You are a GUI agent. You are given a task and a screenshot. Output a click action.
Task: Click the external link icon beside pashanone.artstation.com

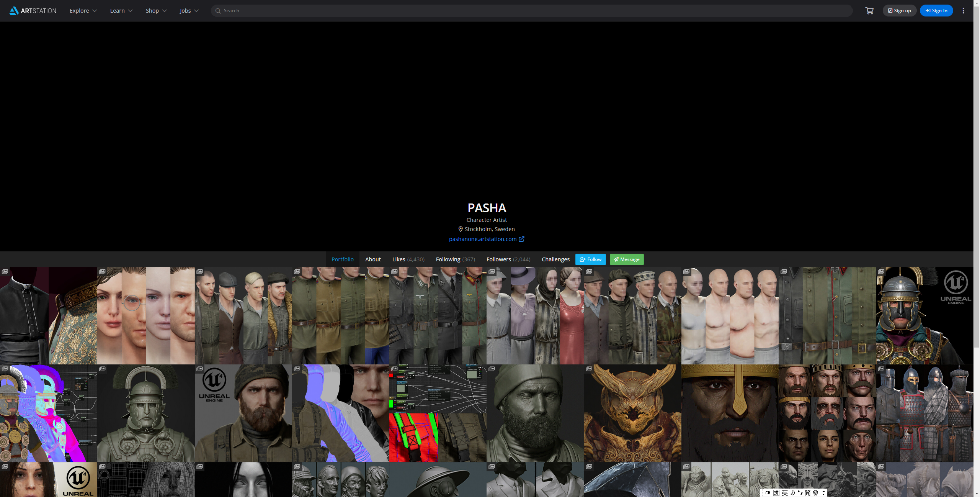pos(521,239)
